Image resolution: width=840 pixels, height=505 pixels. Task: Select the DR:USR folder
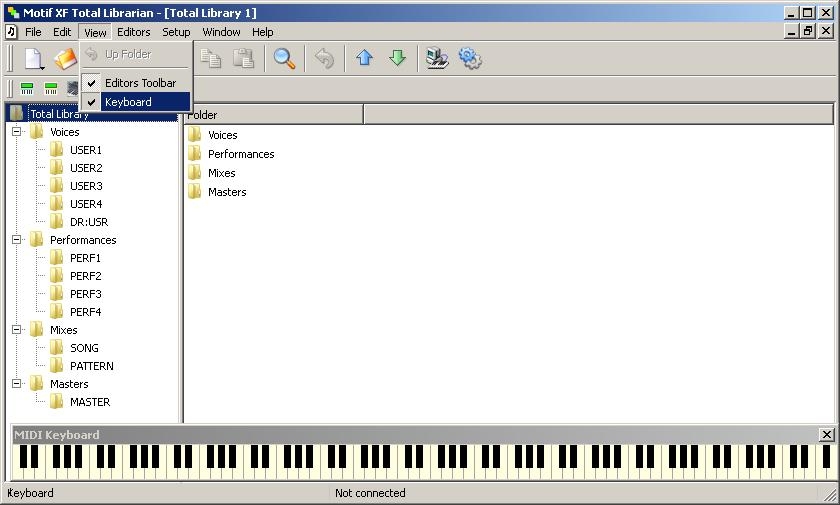click(89, 222)
